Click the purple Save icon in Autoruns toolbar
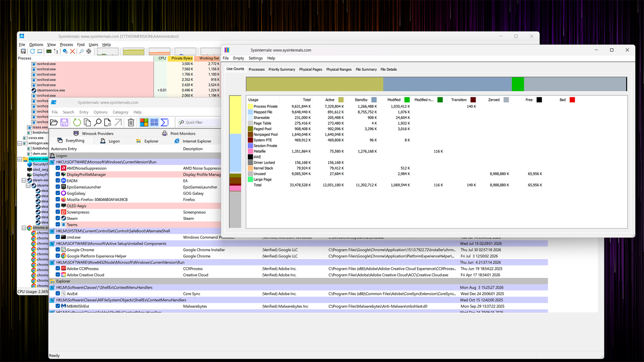Screen dimensions: 644x362 [64, 122]
